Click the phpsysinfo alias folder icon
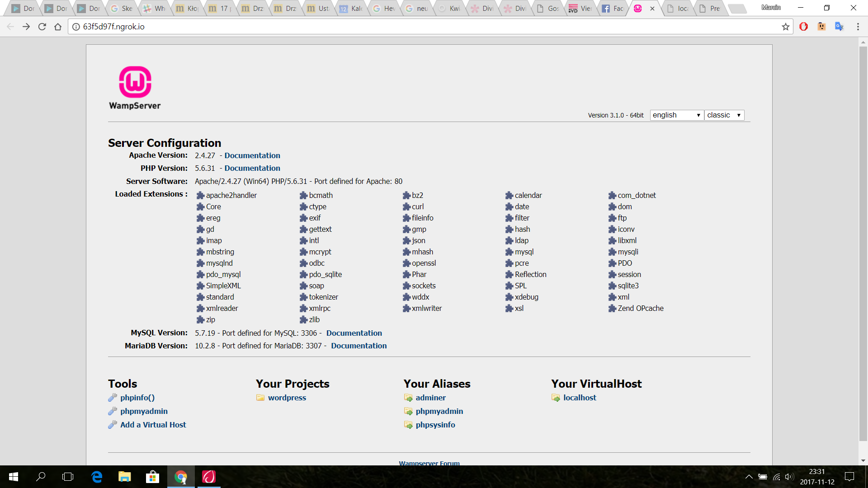Viewport: 868px width, 488px height. [408, 425]
